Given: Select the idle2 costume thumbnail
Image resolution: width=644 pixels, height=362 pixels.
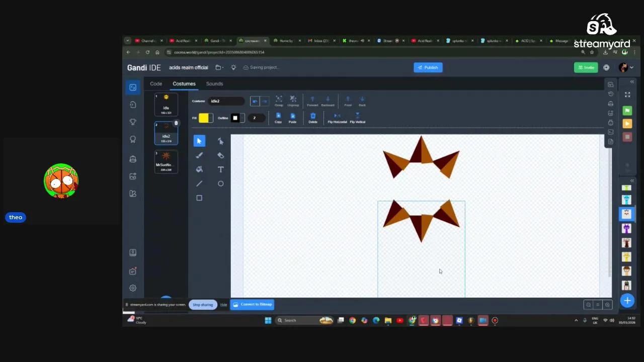Looking at the screenshot, I should (166, 133).
